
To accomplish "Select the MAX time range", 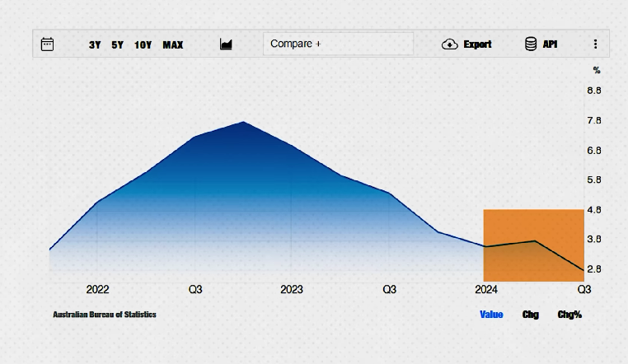I will (x=173, y=44).
